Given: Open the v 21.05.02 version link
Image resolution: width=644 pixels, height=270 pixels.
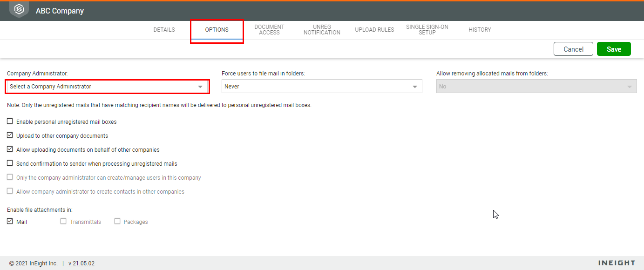Looking at the screenshot, I should coord(81,263).
